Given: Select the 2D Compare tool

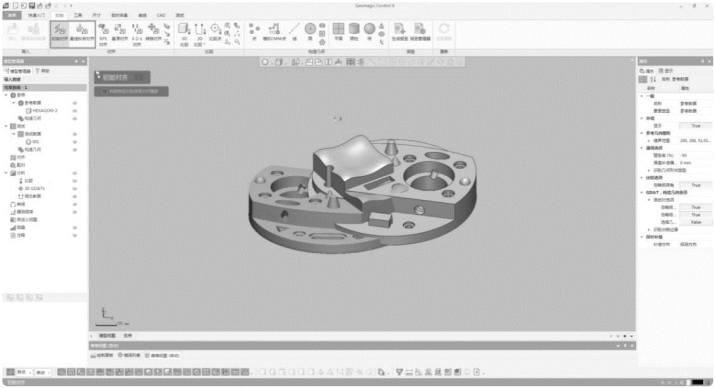Looking at the screenshot, I should [200, 34].
